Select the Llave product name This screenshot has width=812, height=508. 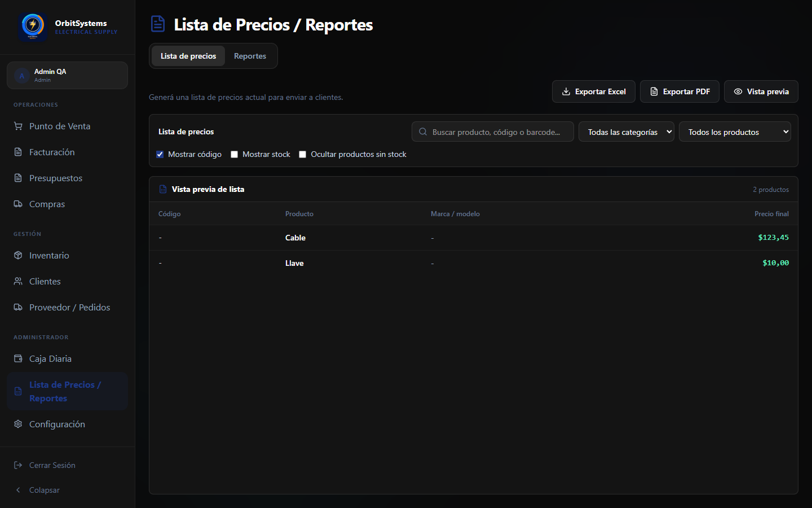[x=294, y=263]
